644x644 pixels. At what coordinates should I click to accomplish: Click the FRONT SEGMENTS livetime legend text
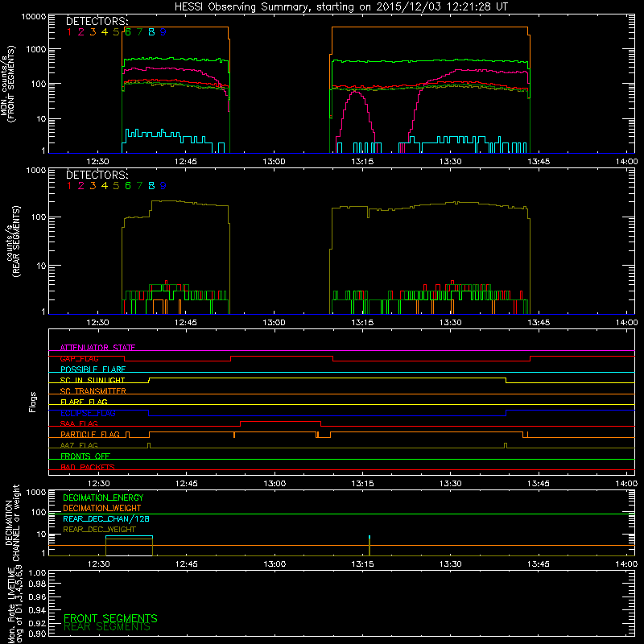110,618
